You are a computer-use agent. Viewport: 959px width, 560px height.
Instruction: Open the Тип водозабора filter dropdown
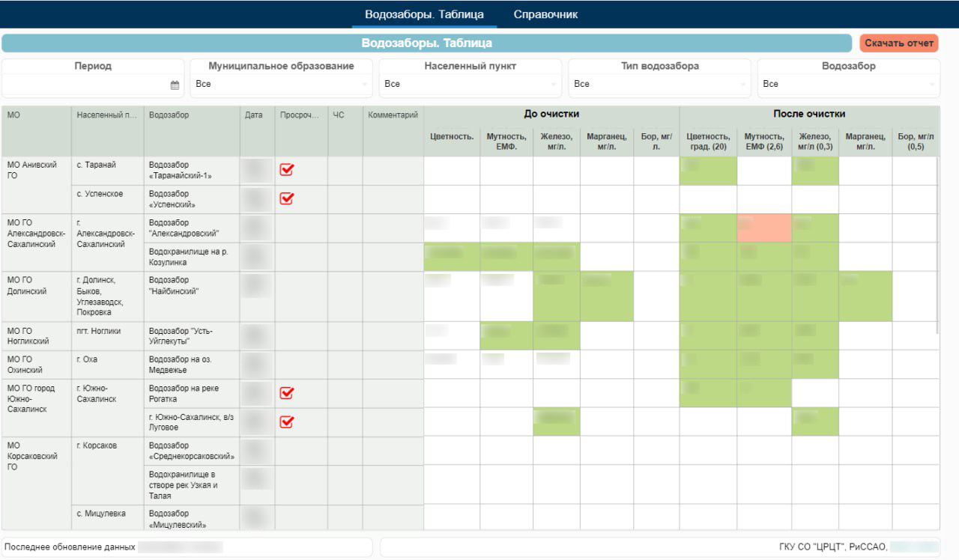click(x=659, y=84)
